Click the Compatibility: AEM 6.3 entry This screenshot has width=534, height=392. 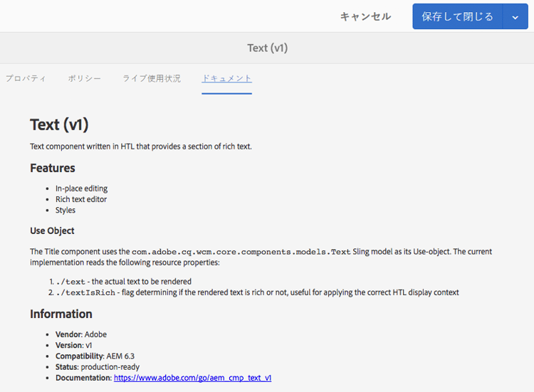[x=95, y=356]
